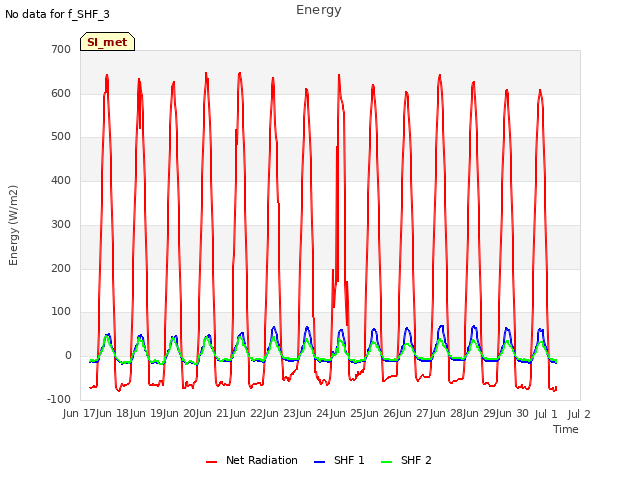Click the 'No data for f_SHF_3' message

pos(58,14)
